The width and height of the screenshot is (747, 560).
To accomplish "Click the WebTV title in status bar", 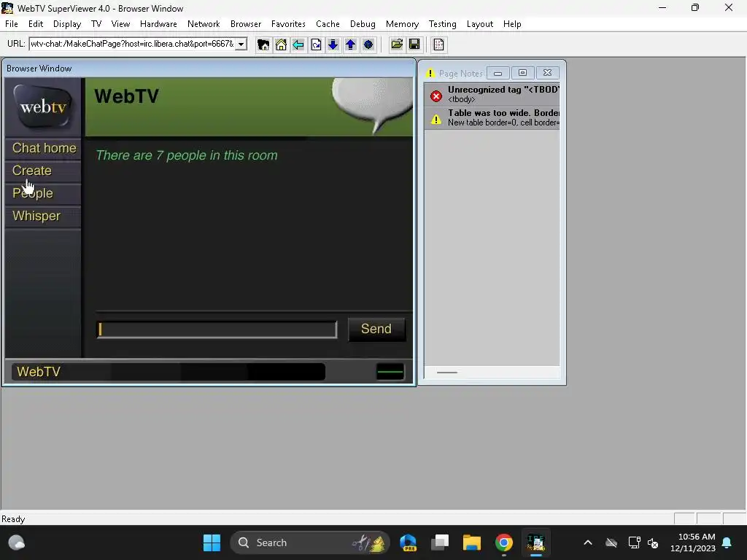I will (x=39, y=371).
